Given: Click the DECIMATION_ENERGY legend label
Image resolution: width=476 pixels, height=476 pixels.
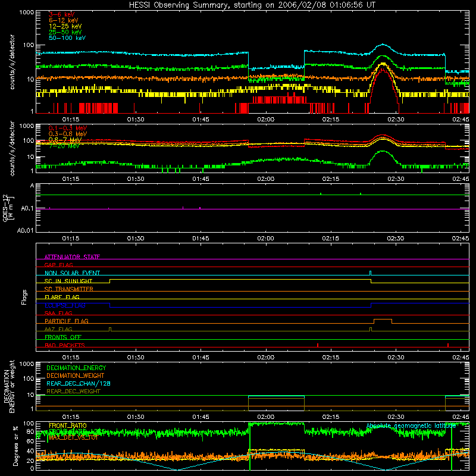Looking at the screenshot, I should (x=76, y=368).
